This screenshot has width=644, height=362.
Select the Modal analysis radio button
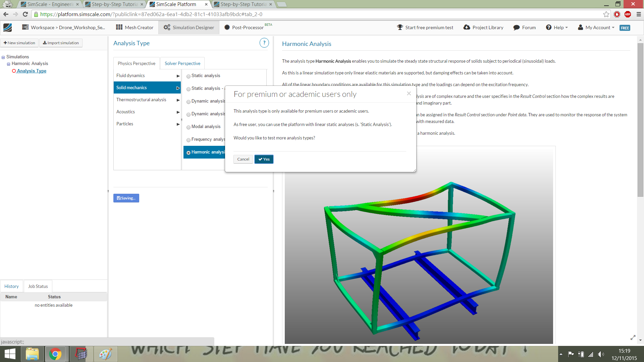189,127
